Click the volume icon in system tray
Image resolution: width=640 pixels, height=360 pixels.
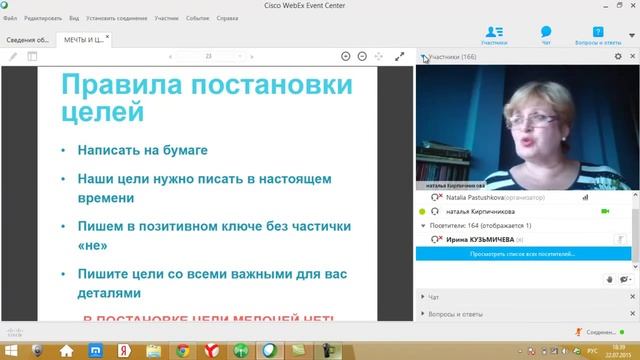click(x=565, y=351)
